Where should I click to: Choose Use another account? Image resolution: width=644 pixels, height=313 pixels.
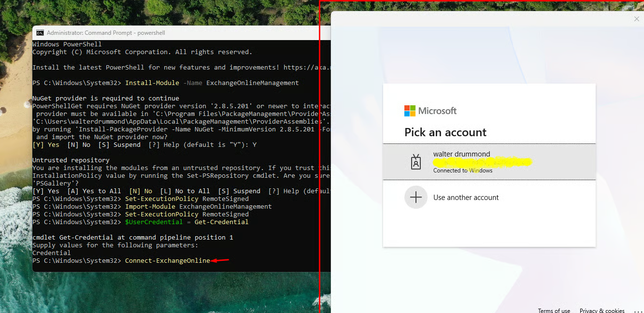click(x=466, y=198)
